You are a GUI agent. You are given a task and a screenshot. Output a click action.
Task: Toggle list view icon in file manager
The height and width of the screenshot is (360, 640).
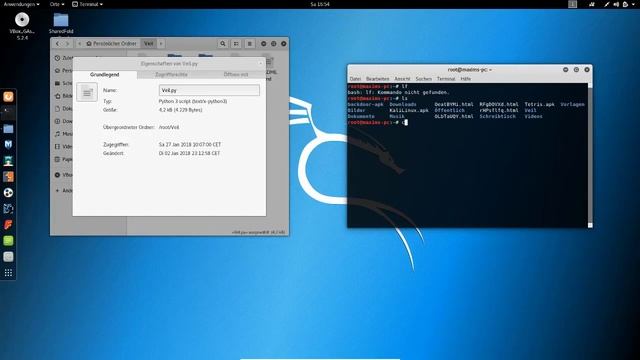[x=236, y=44]
